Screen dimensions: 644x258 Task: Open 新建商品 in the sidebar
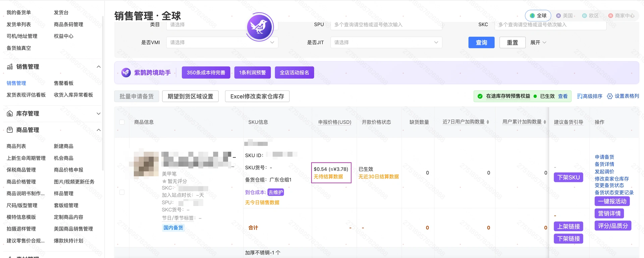(63, 146)
